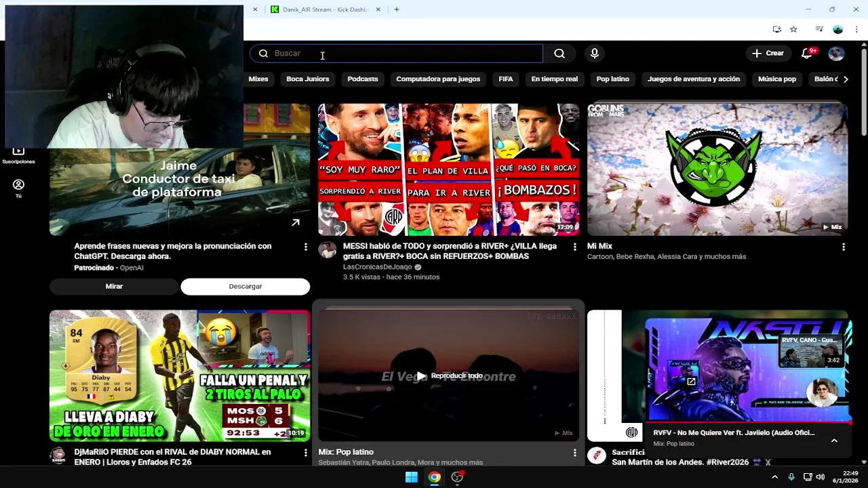Screen dimensions: 868x488
Task: Open the Mi Mix goblin thumbnail
Action: point(717,169)
